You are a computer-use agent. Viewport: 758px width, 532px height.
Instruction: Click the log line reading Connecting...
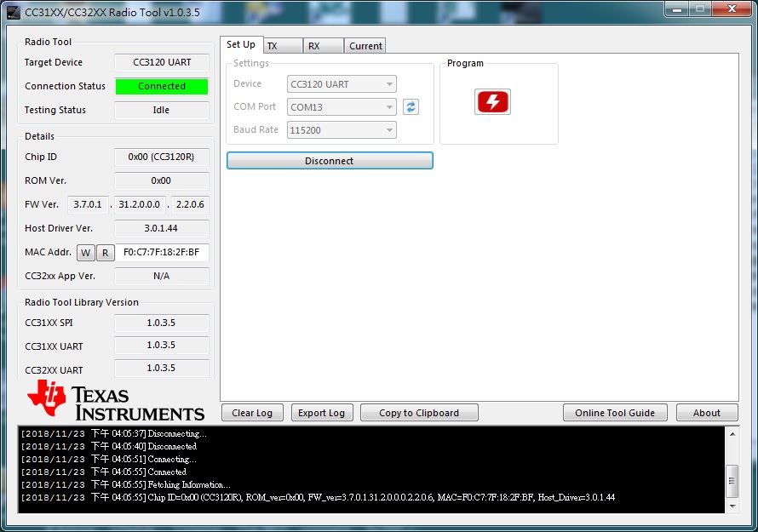(108, 459)
